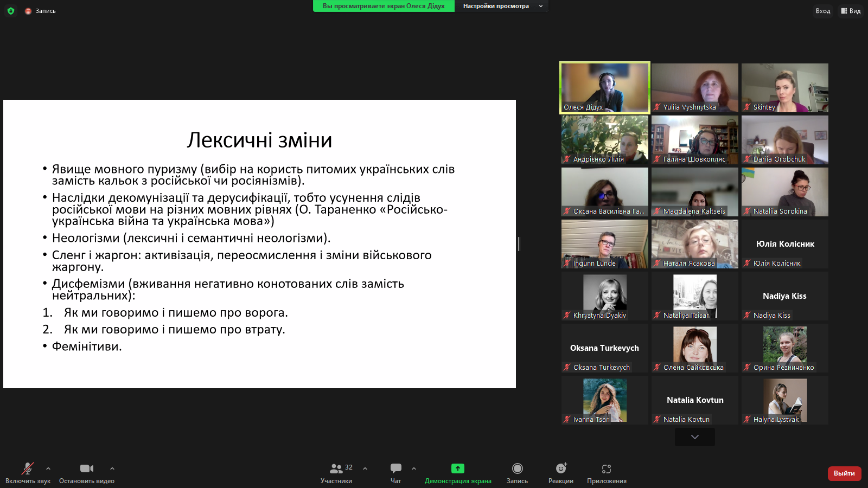Open the view settings dropdown at the top

[x=501, y=6]
